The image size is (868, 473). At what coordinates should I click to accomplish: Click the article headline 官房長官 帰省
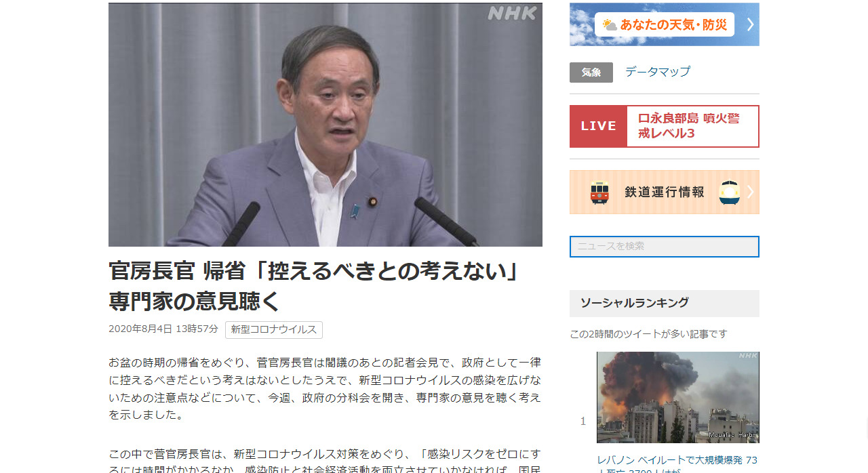click(x=314, y=286)
